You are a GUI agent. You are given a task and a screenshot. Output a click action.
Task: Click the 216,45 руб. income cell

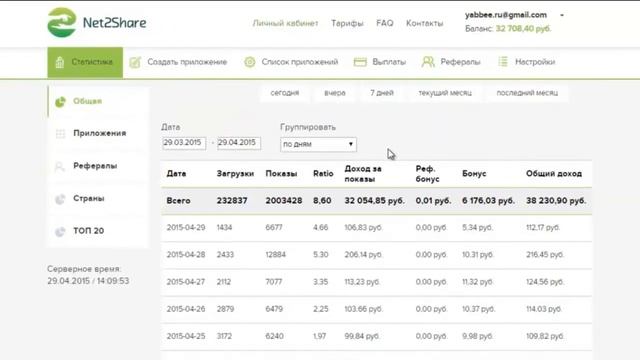point(545,255)
